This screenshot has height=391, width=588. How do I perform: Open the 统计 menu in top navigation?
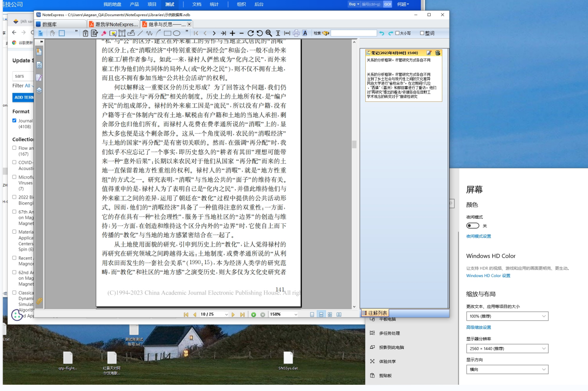tap(214, 4)
